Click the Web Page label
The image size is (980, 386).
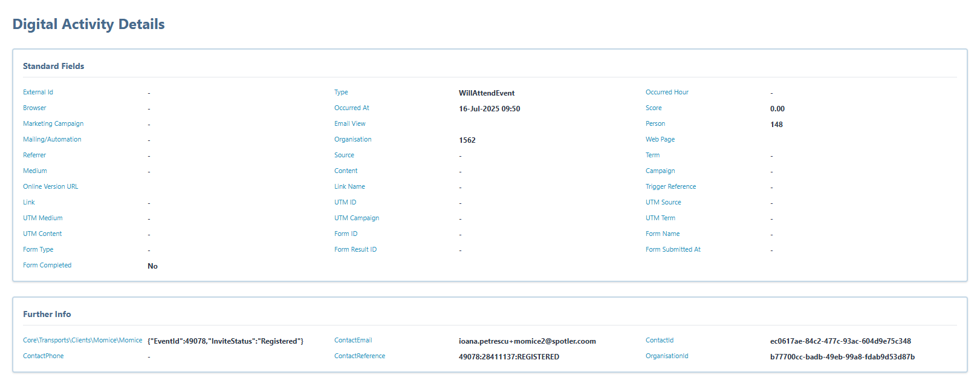pos(660,139)
